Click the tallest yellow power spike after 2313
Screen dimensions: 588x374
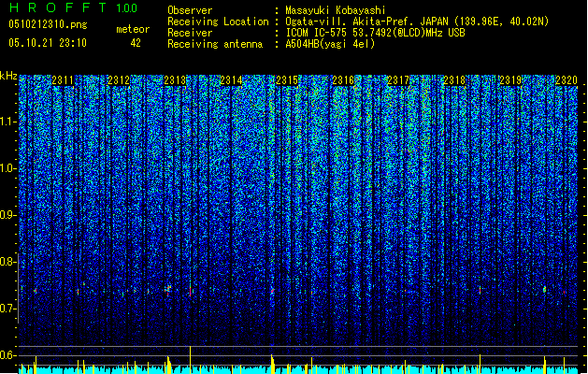click(191, 359)
